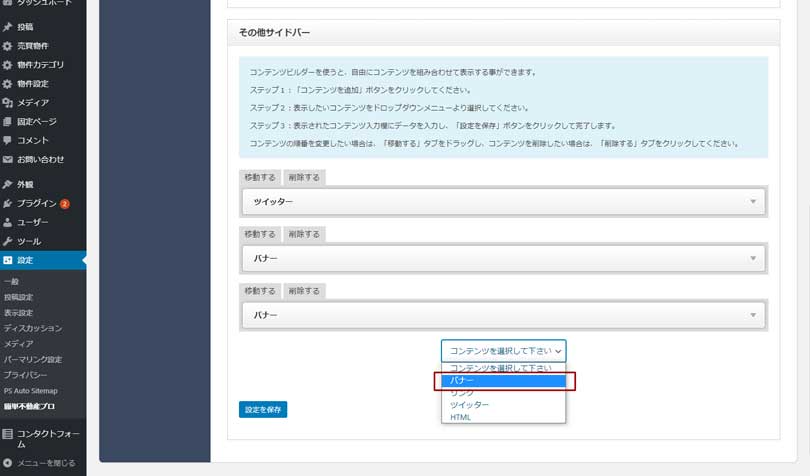Open お問い合わせ envelope icon

tap(8, 159)
